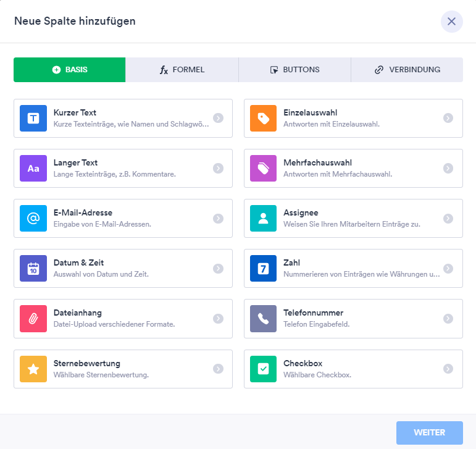476x449 pixels.
Task: Select the Kurzer Text title
Action: pyautogui.click(x=75, y=112)
